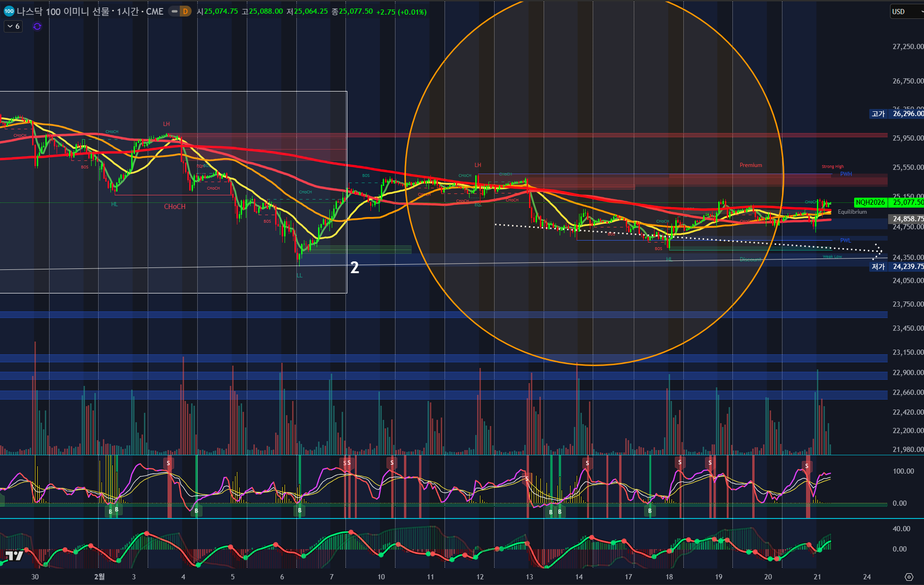This screenshot has height=585, width=924.
Task: Click the symbol title ending in CME
Action: coord(90,11)
